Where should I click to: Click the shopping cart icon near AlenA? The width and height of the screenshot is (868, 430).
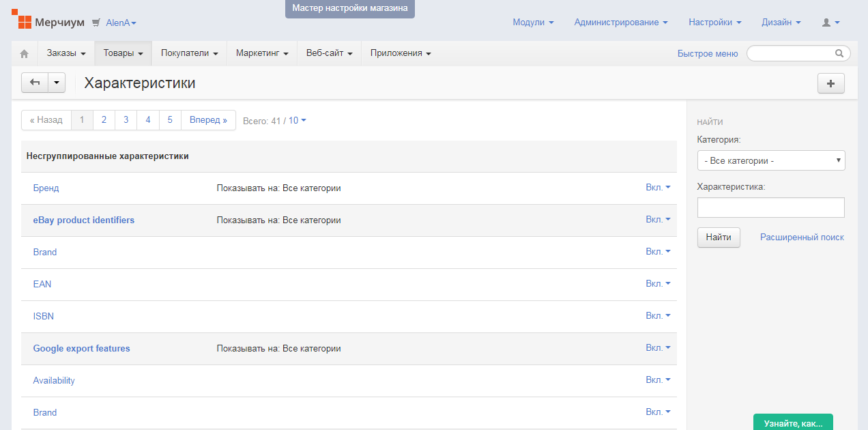pyautogui.click(x=96, y=23)
